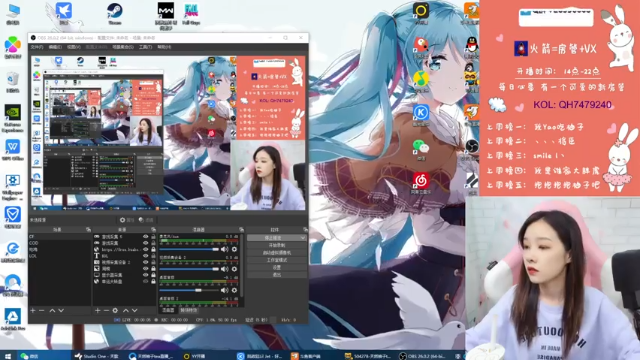Open the Steam desktop shortcut
The height and width of the screenshot is (360, 640).
[x=115, y=13]
